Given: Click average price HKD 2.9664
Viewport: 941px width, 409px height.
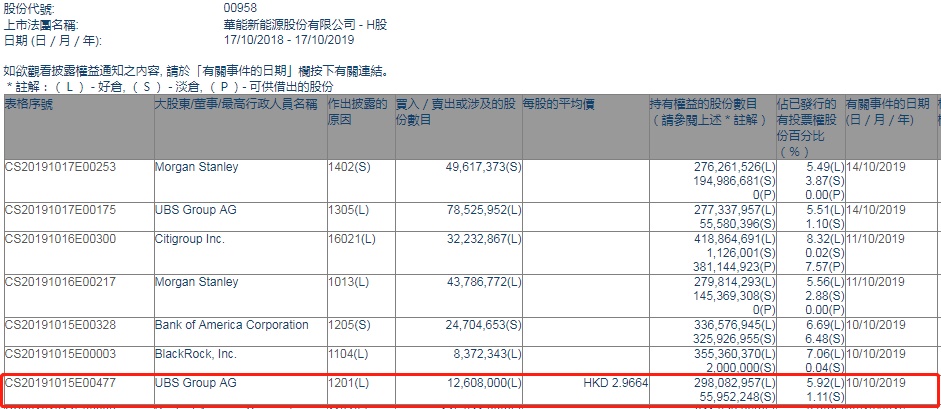Looking at the screenshot, I should tap(616, 382).
